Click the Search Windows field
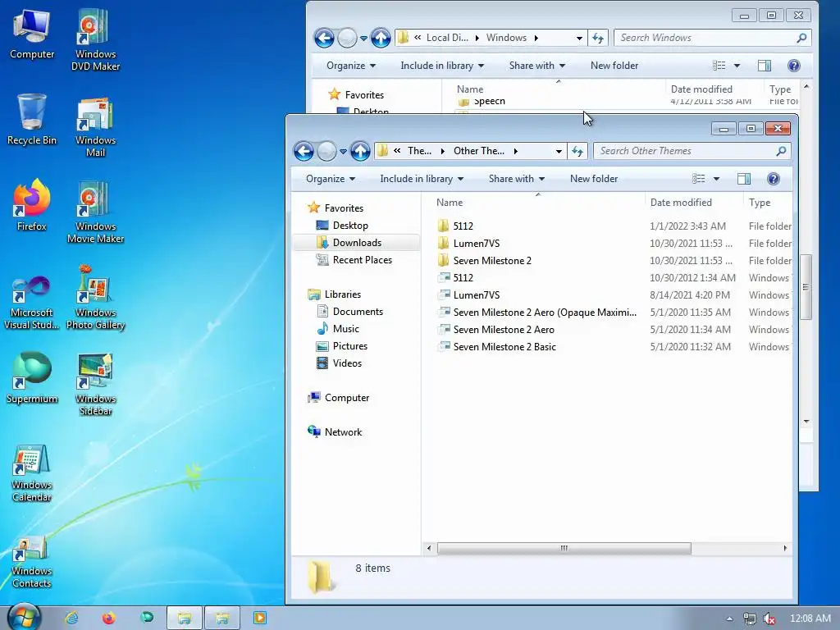Viewport: 840px width, 630px height. click(x=713, y=38)
